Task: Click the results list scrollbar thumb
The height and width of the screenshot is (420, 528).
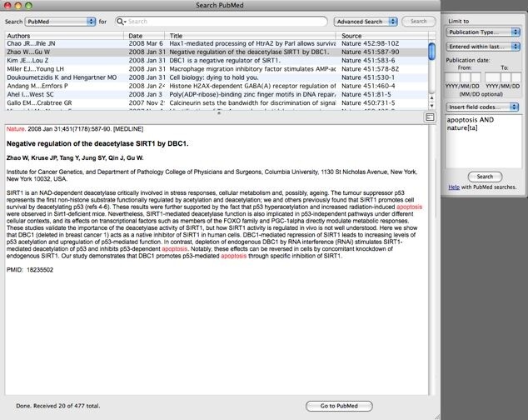Action: coord(431,51)
